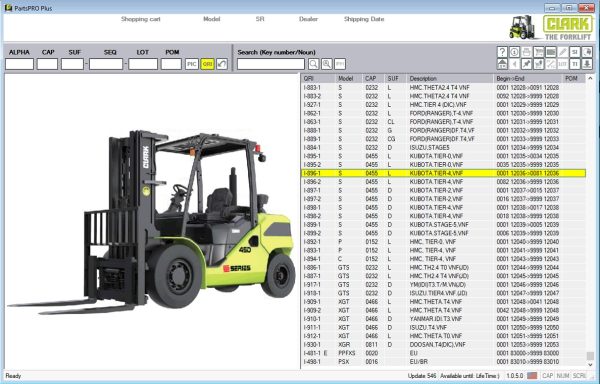The height and width of the screenshot is (384, 600).
Task: Focus the Search key number/noun field
Action: click(x=271, y=64)
